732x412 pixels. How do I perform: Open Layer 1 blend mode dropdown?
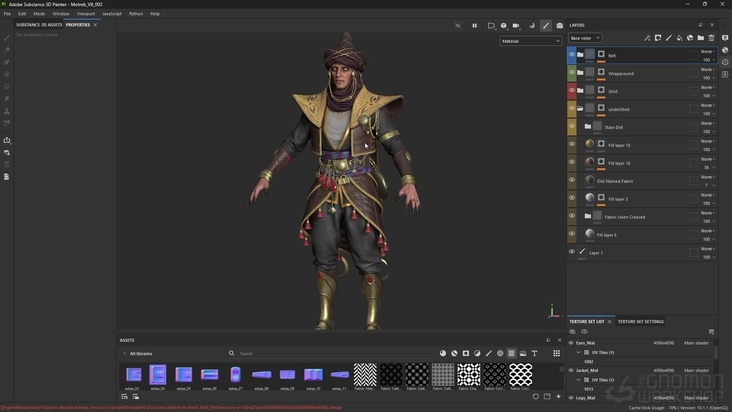click(708, 249)
